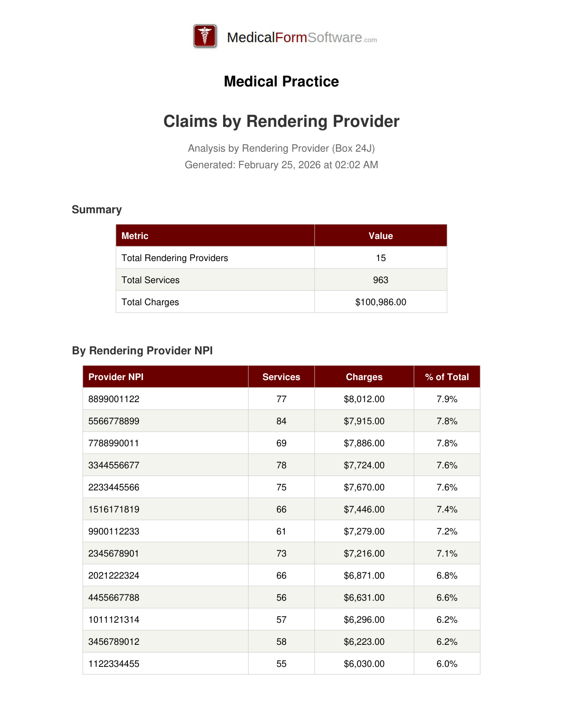This screenshot has height=728, width=563.
Task: Click the Medical Practice heading
Action: tap(281, 81)
